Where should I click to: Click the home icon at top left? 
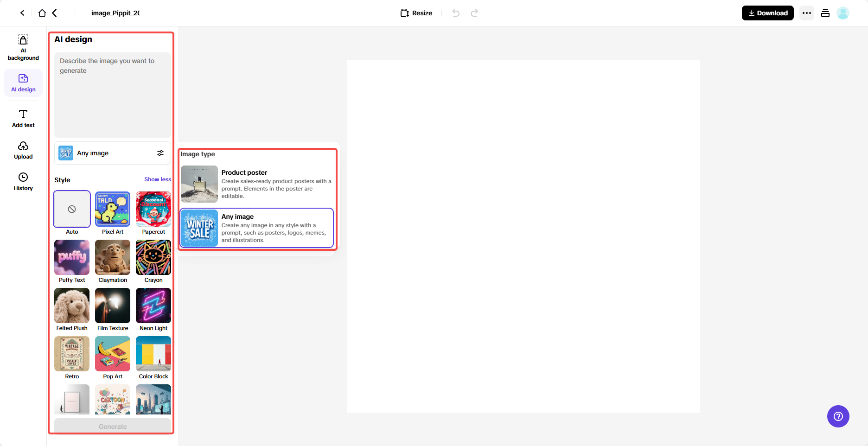[42, 13]
